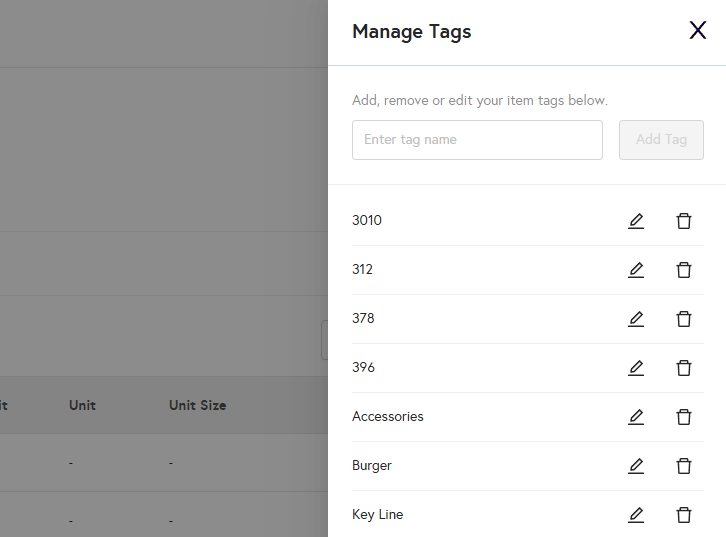The width and height of the screenshot is (726, 537).
Task: Remove the 378 tag via trash icon
Action: pyautogui.click(x=684, y=319)
